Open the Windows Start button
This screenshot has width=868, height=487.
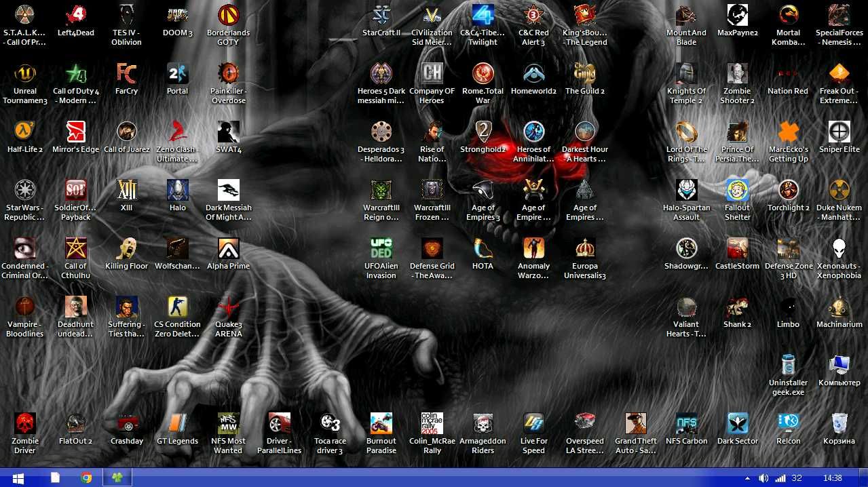pos(18,478)
